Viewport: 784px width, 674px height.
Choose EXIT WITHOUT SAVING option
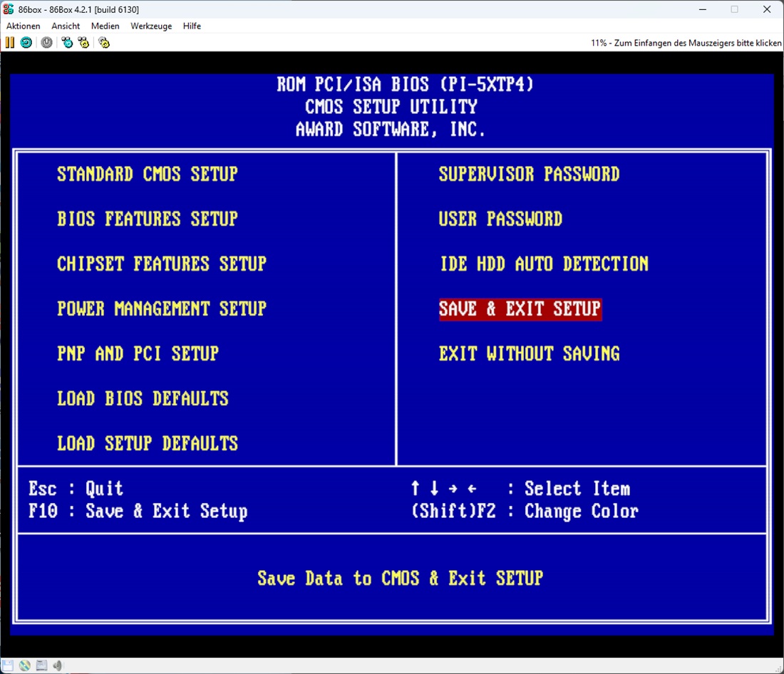529,354
